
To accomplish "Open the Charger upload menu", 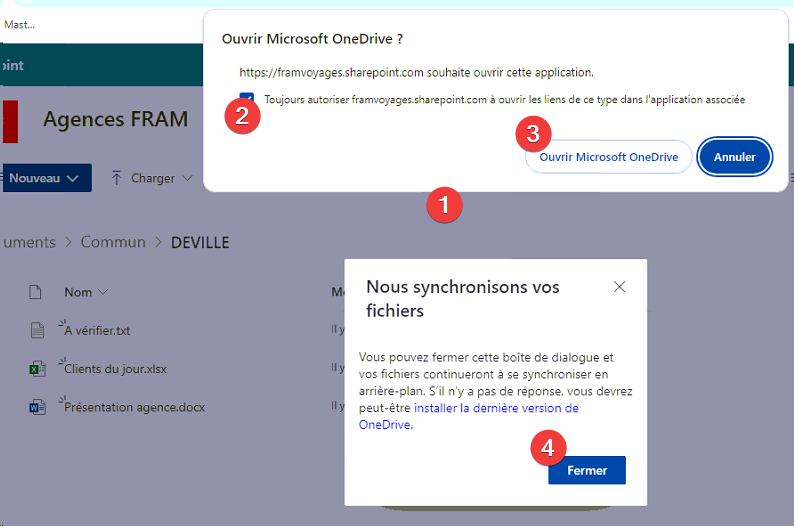I will pyautogui.click(x=152, y=178).
